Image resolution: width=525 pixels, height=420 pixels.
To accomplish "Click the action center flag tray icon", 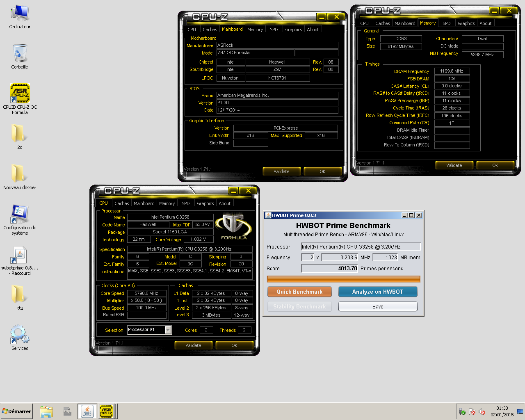I will tap(472, 412).
